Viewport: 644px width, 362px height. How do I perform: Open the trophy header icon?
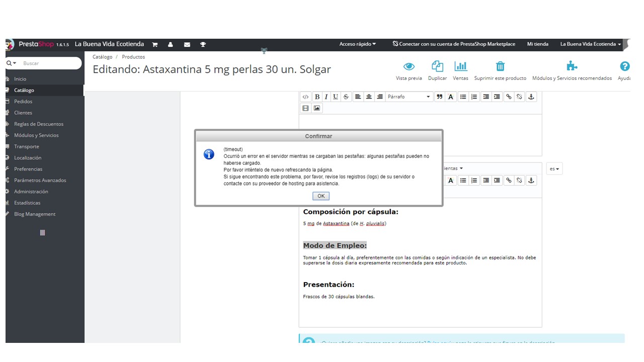[203, 44]
